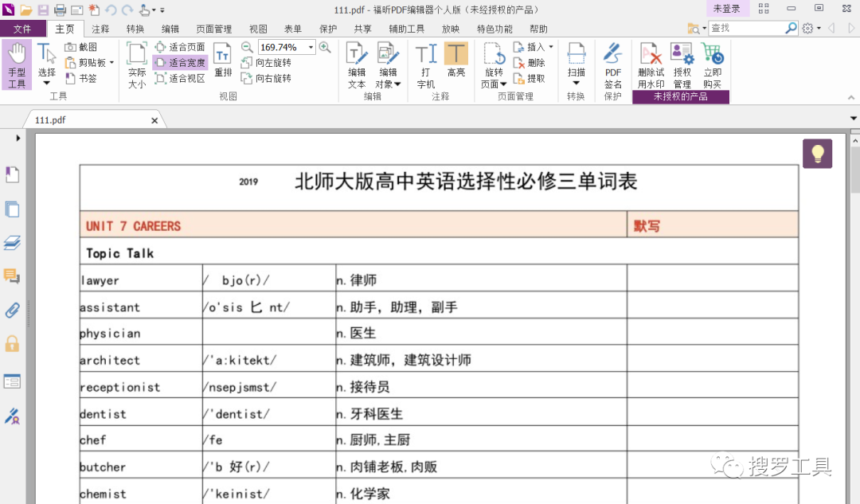The image size is (860, 504).
Task: Select the 手型工具 hand tool
Action: 17,64
